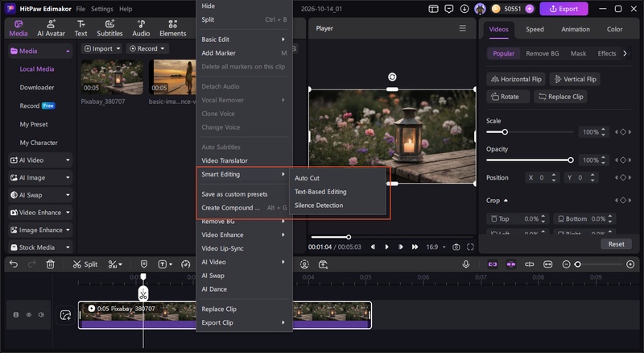Zoom in timeline with the plus icon
The width and height of the screenshot is (644, 353).
click(x=630, y=264)
